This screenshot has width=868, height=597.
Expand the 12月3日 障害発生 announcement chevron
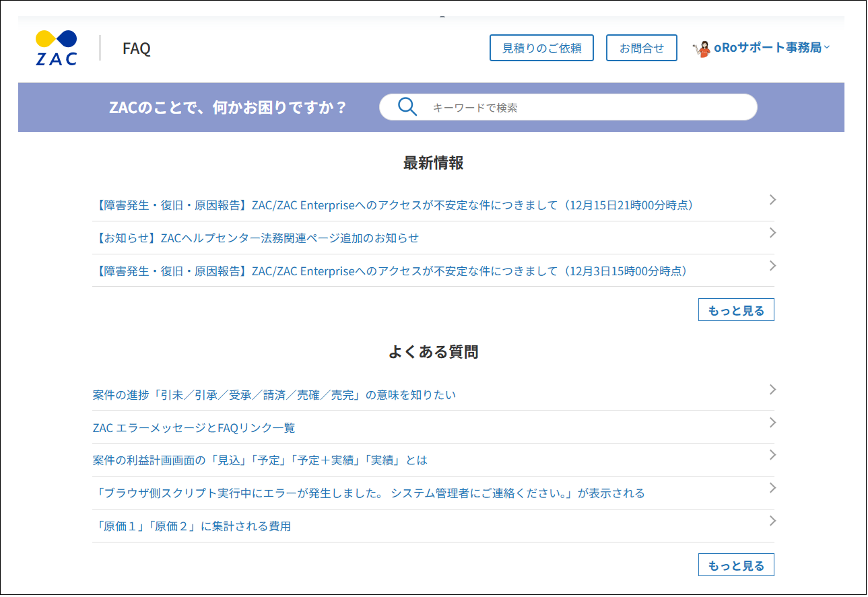tap(772, 265)
